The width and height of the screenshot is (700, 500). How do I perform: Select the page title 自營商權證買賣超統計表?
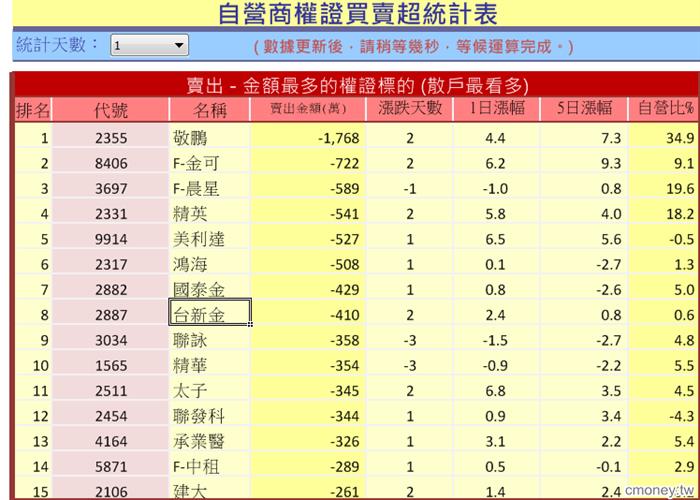(358, 13)
